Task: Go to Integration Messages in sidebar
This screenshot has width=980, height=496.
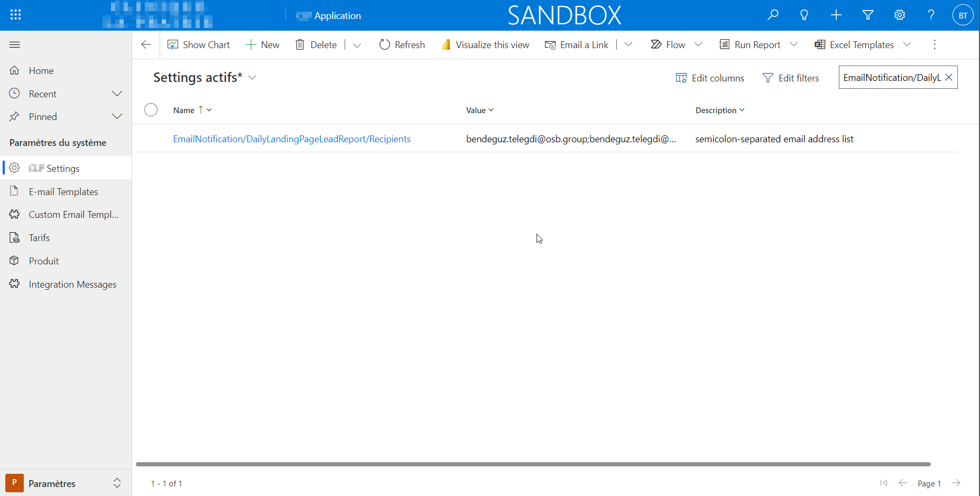Action: pos(72,284)
